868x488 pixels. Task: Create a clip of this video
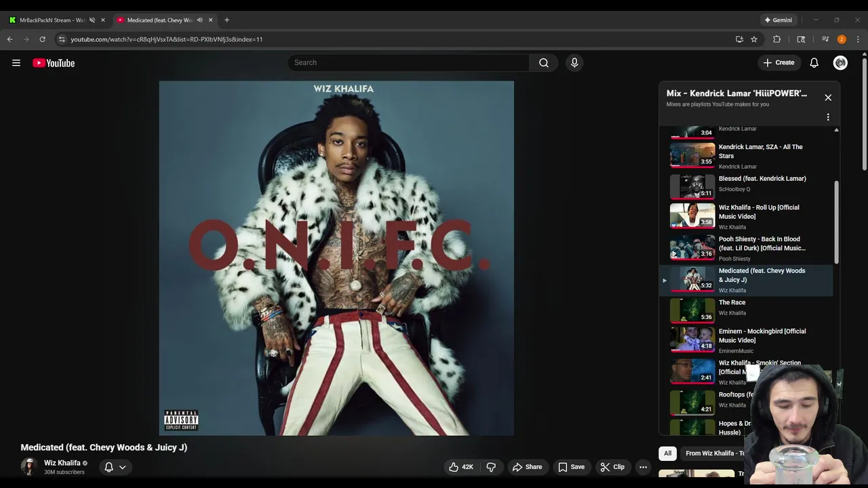[612, 467]
